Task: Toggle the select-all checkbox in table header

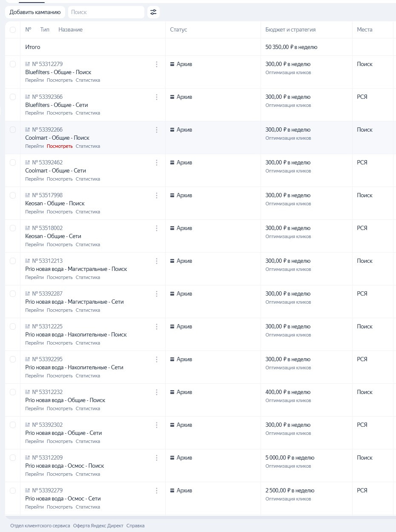Action: point(13,30)
